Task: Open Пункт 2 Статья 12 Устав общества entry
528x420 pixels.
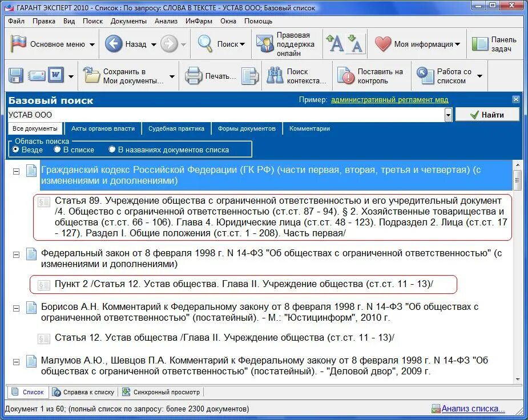Action: tap(244, 284)
